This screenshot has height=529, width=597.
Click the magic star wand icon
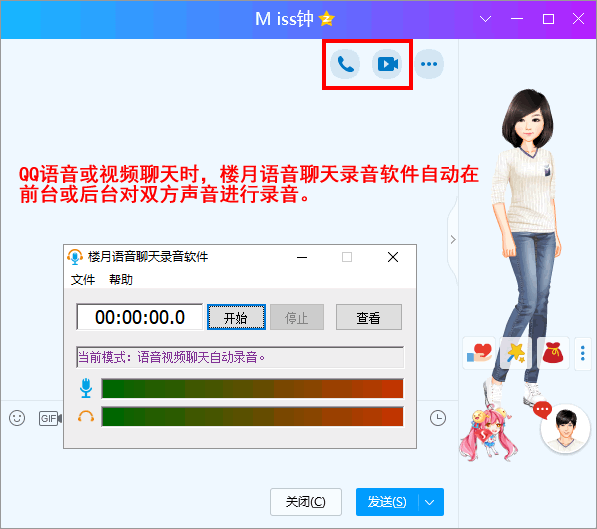pos(516,353)
